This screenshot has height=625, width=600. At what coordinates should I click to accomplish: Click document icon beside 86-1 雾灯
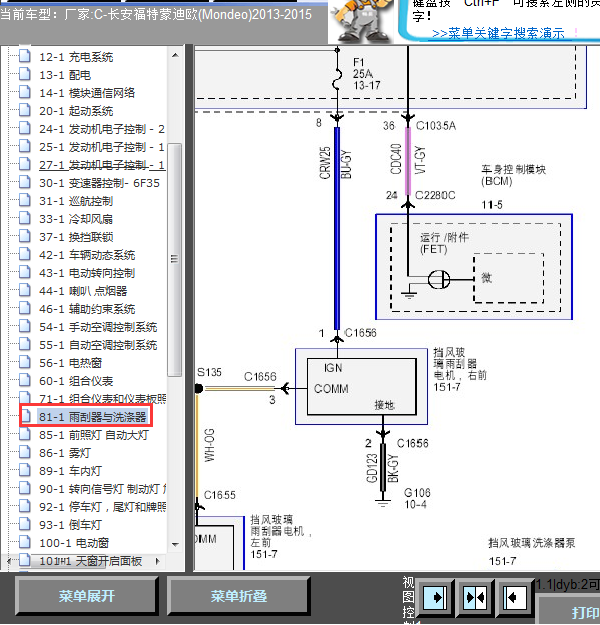(25, 452)
